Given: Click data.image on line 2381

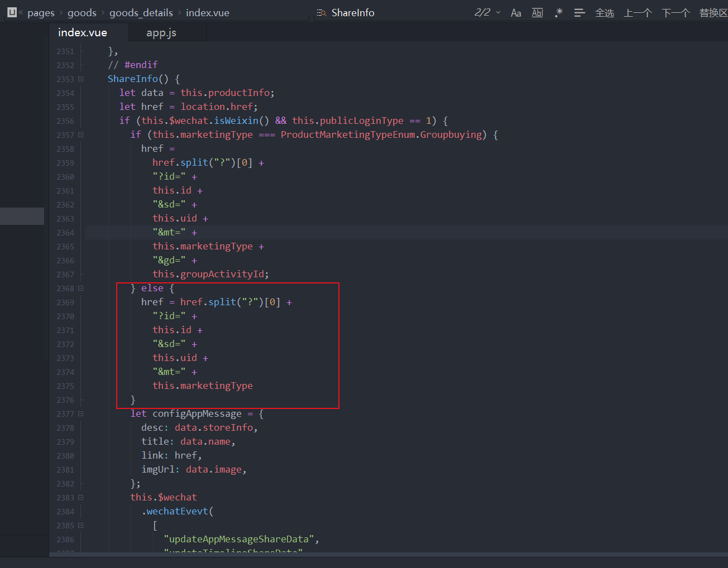Looking at the screenshot, I should (214, 469).
